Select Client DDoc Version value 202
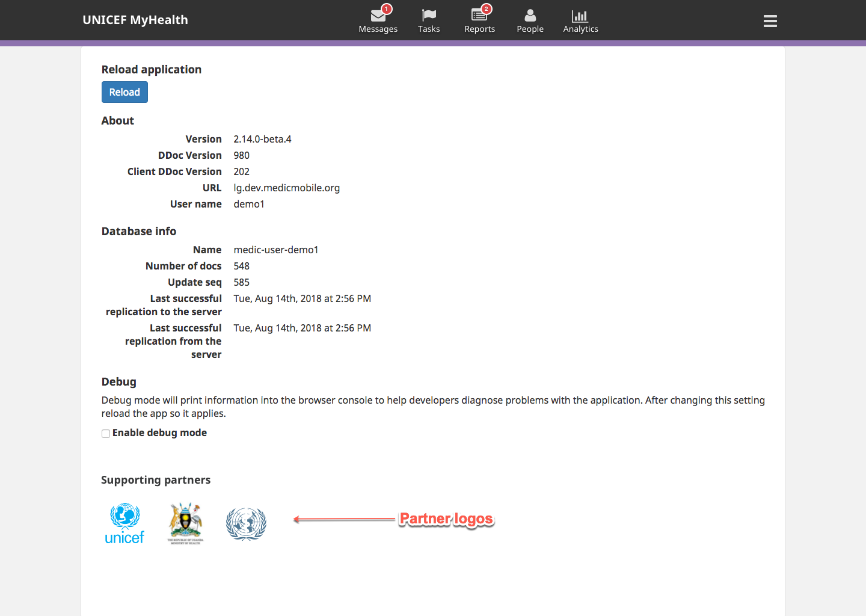Image resolution: width=866 pixels, height=616 pixels. coord(241,171)
